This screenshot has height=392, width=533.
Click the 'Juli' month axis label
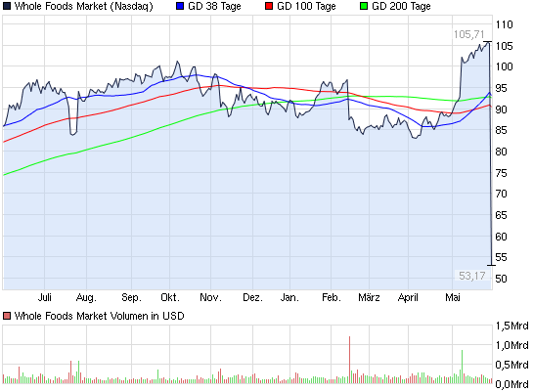[x=45, y=297]
